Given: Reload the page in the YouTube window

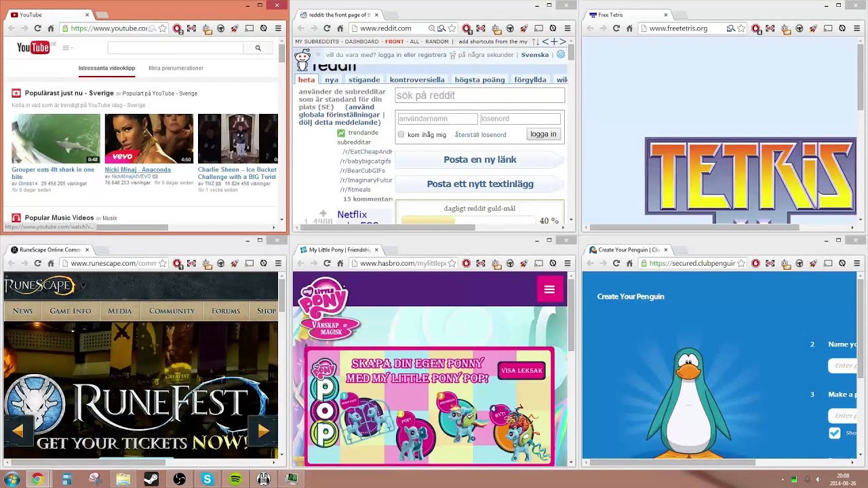Looking at the screenshot, I should coord(37,28).
